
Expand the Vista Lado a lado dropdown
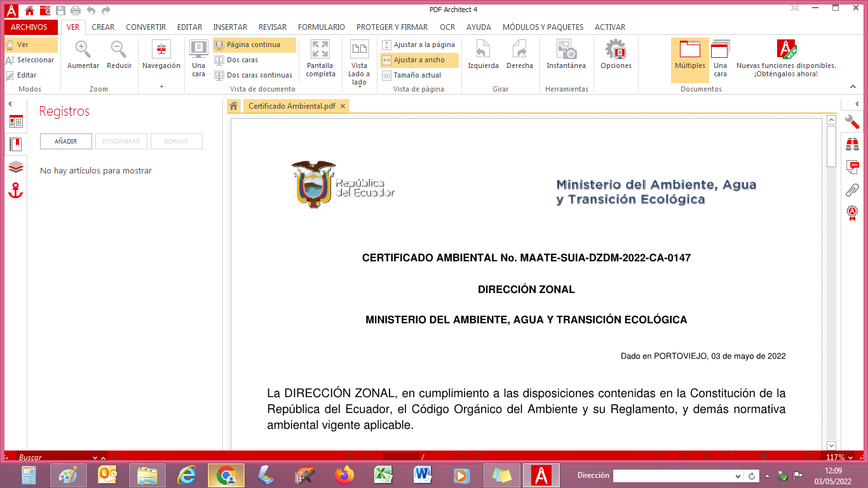pyautogui.click(x=360, y=86)
